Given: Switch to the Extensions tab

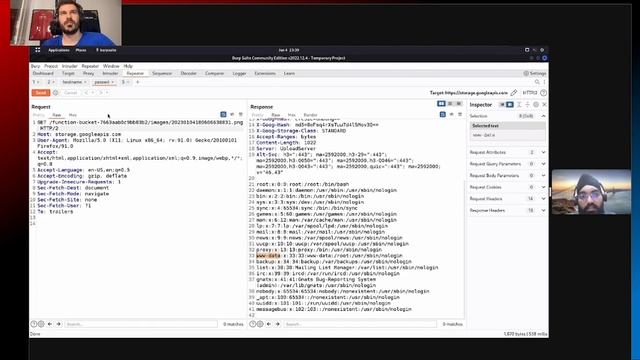Looking at the screenshot, I should [265, 73].
